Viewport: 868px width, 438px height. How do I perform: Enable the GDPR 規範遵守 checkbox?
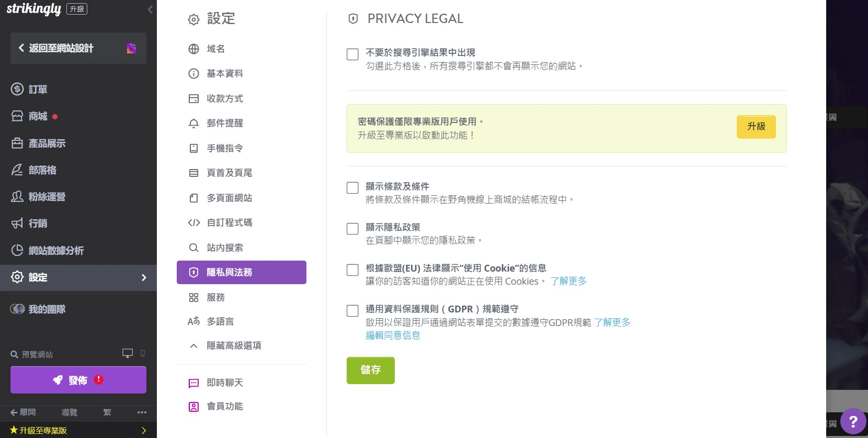coord(352,310)
